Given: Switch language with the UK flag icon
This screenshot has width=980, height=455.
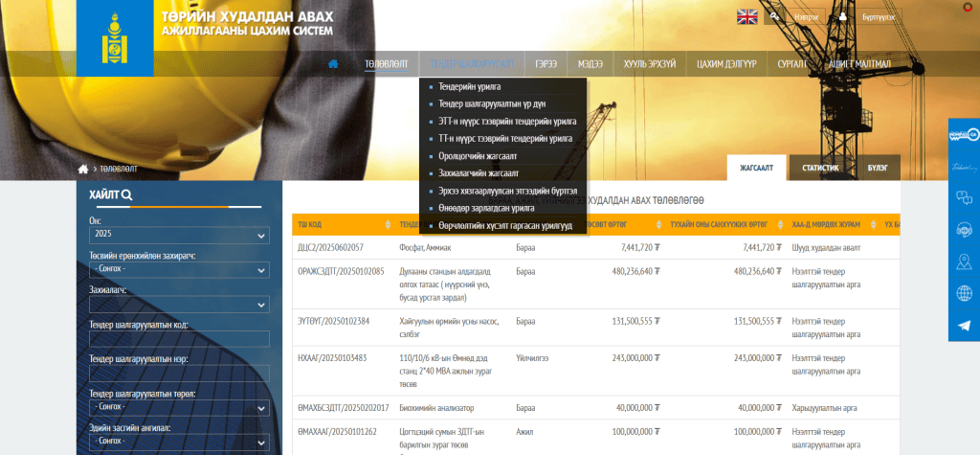Looking at the screenshot, I should pyautogui.click(x=746, y=16).
